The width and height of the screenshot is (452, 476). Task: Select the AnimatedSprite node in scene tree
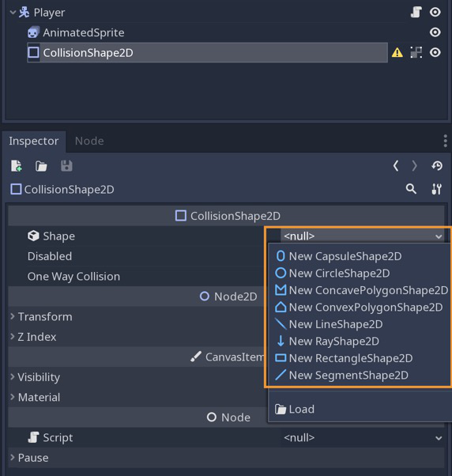[84, 32]
